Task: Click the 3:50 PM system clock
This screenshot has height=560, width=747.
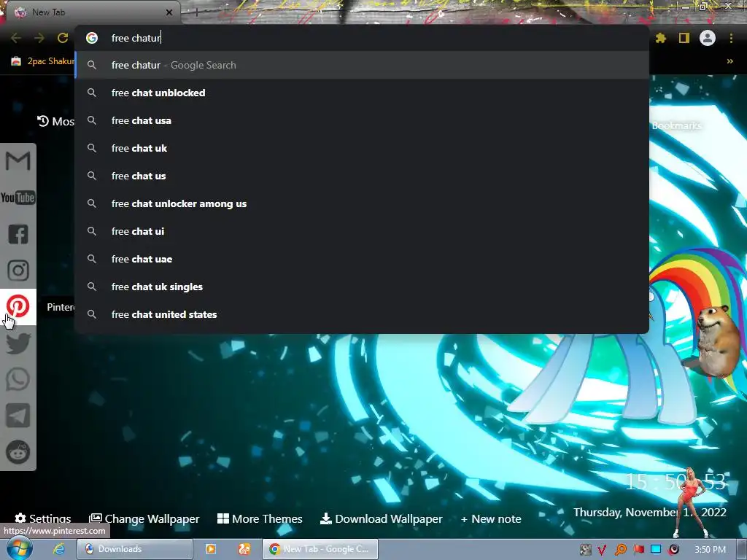Action: pos(710,550)
